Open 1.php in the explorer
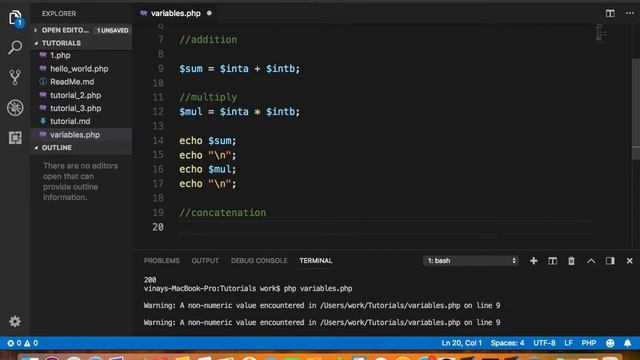The height and width of the screenshot is (360, 640). click(x=60, y=56)
